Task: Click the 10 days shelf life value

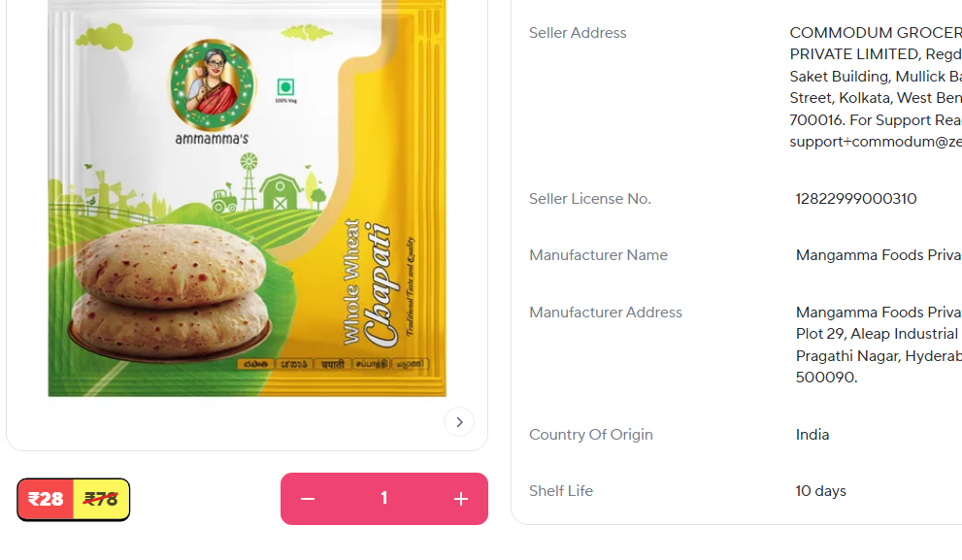Action: [821, 491]
